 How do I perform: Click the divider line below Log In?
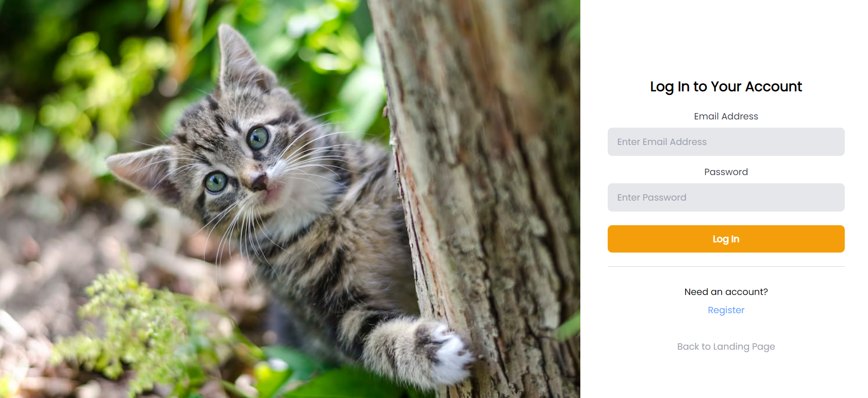[726, 266]
